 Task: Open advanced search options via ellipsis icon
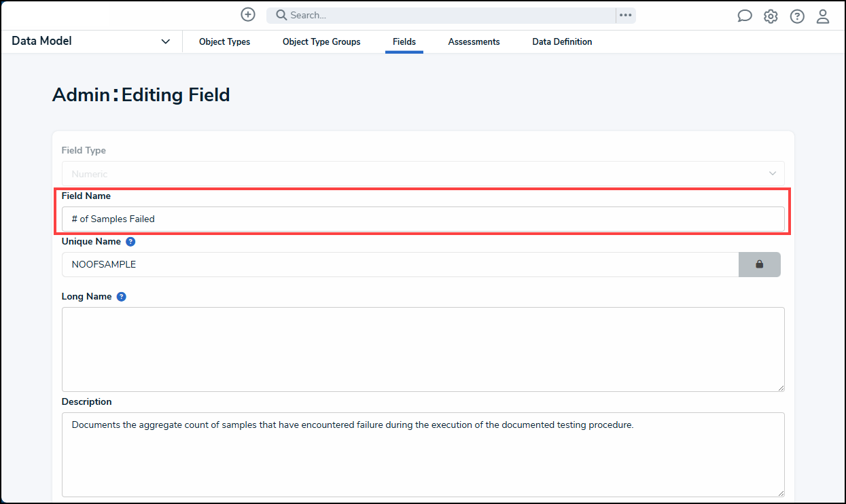625,15
